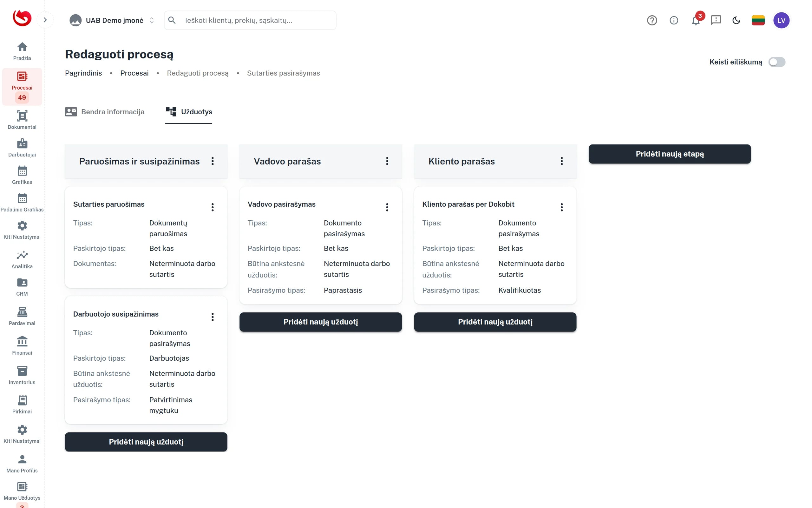Screen dimensions: 812x508
Task: Click the search field for clients
Action: [250, 20]
